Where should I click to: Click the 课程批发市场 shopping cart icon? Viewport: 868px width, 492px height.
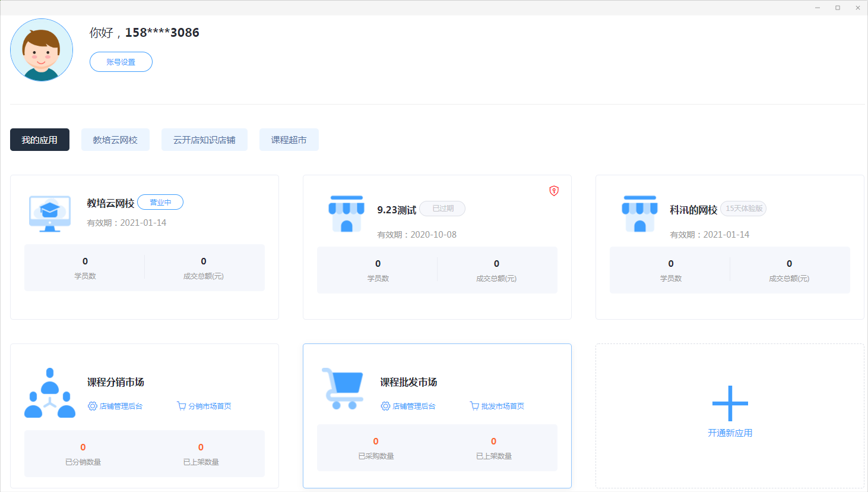(x=343, y=389)
